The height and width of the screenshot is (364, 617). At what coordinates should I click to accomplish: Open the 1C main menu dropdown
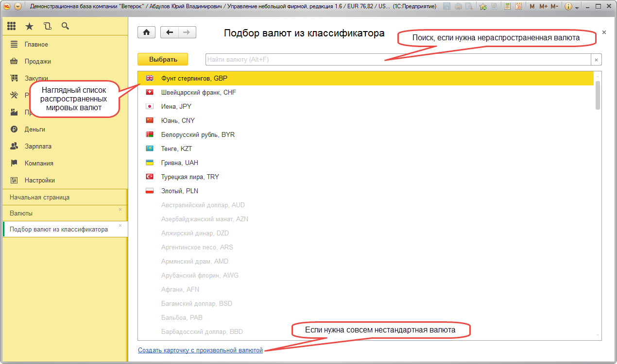(x=18, y=7)
